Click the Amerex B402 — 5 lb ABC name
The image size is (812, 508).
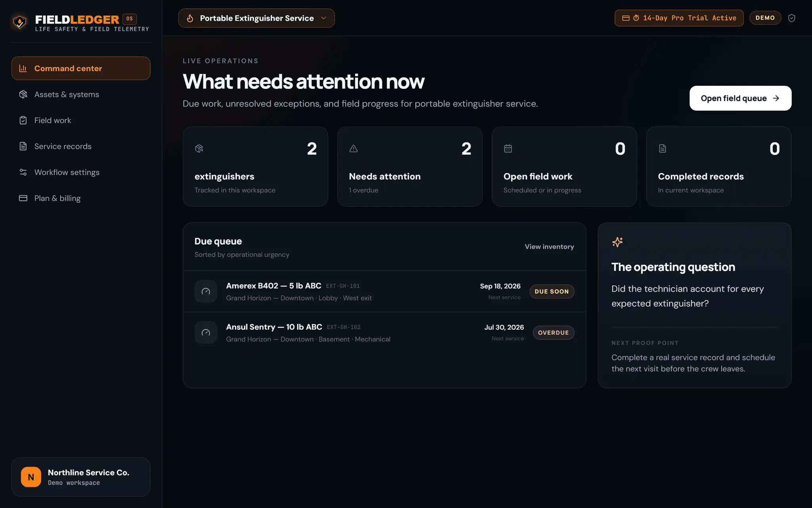274,286
